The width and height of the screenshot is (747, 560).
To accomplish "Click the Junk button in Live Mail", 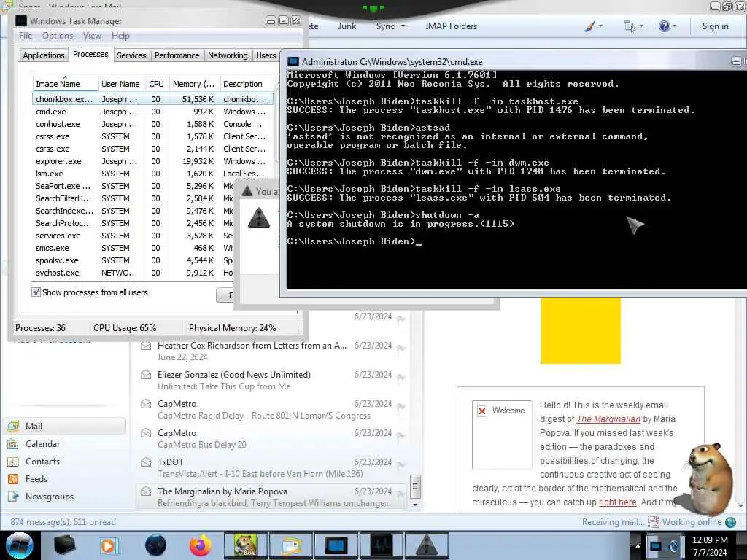I will [347, 26].
